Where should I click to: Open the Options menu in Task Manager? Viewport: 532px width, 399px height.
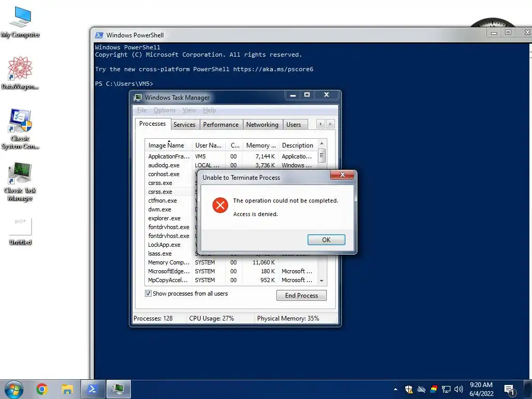(x=165, y=110)
